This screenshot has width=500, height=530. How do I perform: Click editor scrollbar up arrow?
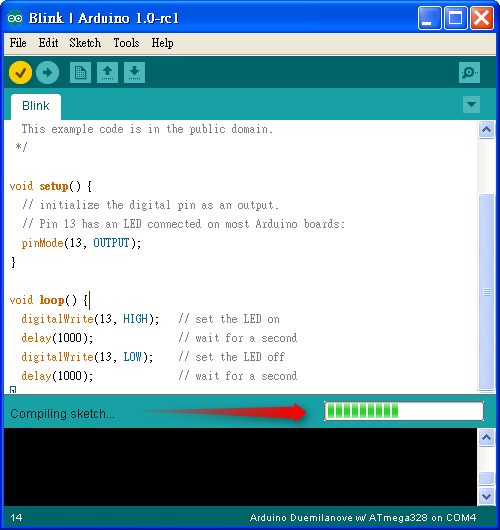[486, 129]
